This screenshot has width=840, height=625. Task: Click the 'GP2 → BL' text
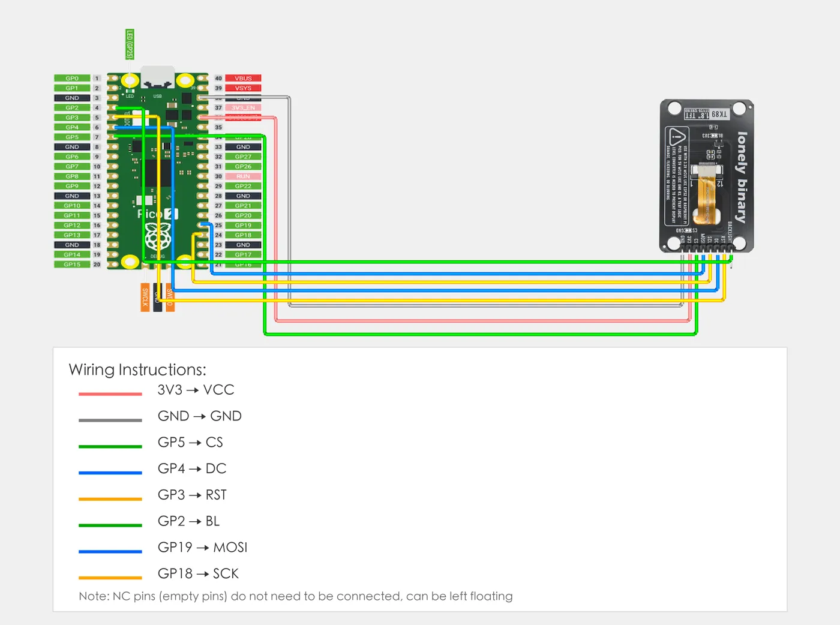point(188,521)
